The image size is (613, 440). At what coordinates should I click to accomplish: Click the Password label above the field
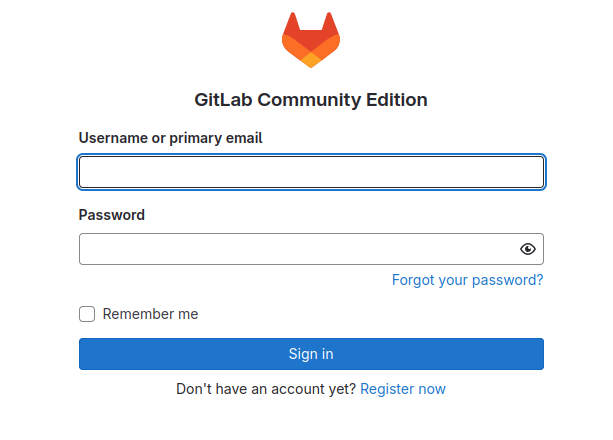(112, 215)
